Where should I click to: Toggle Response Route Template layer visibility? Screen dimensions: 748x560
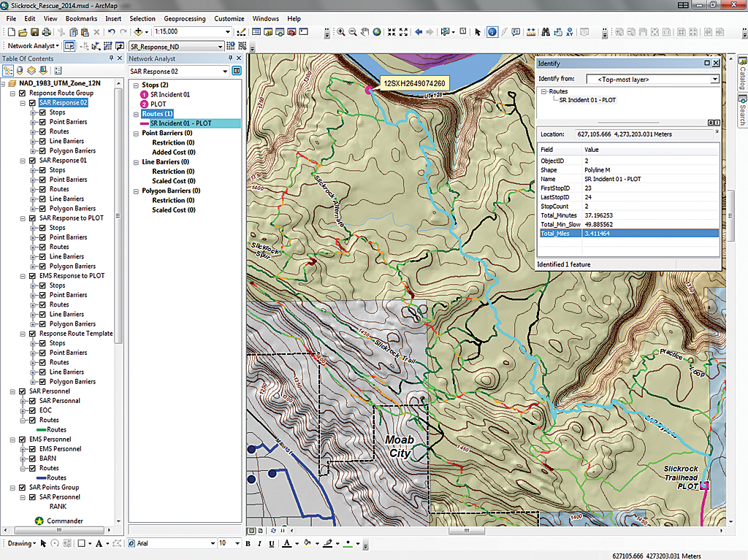(x=32, y=334)
